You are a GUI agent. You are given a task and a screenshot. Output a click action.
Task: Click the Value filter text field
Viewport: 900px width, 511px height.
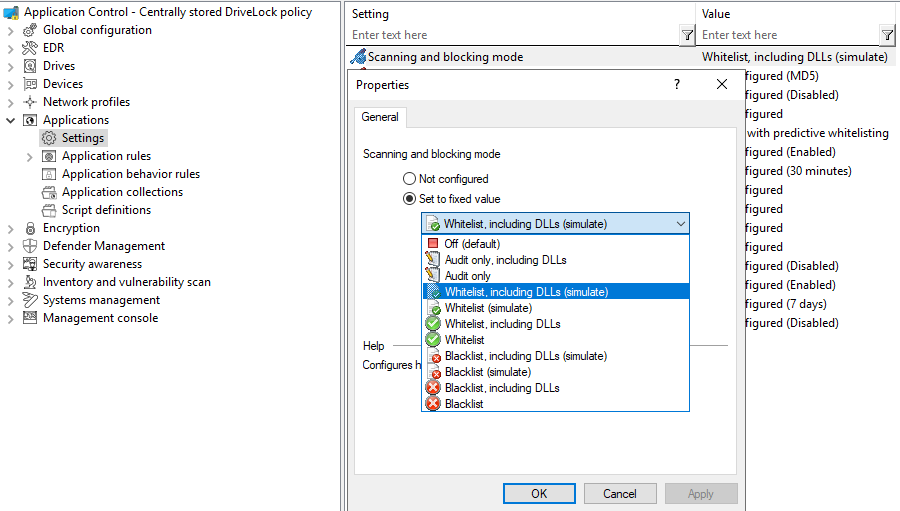pos(789,35)
